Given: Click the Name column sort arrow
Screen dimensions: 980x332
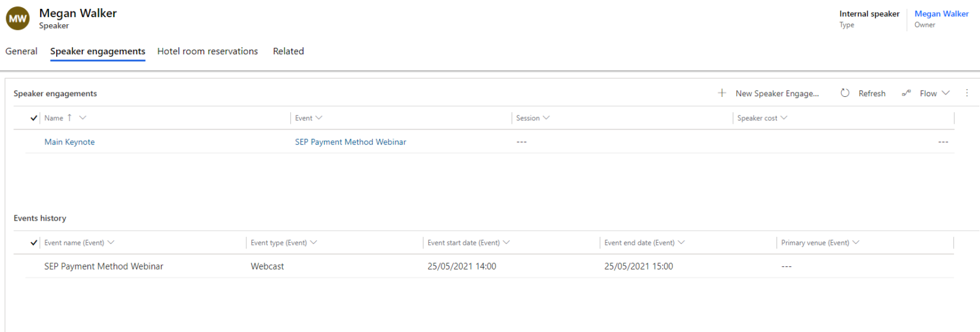Looking at the screenshot, I should click(70, 118).
